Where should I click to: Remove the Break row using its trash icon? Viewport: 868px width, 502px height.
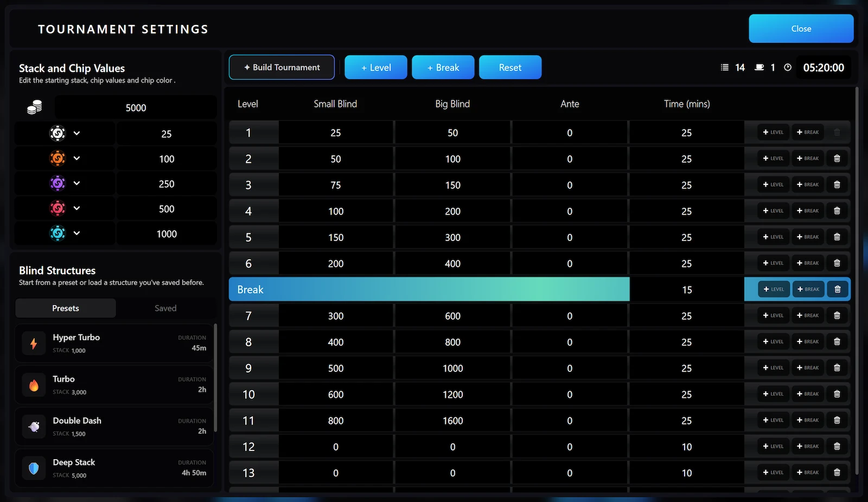(x=837, y=289)
